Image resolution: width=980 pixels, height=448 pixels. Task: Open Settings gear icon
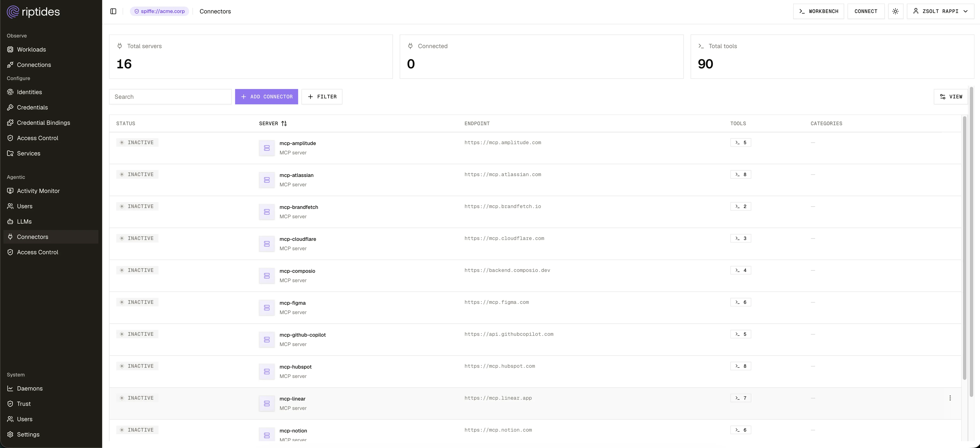point(10,434)
